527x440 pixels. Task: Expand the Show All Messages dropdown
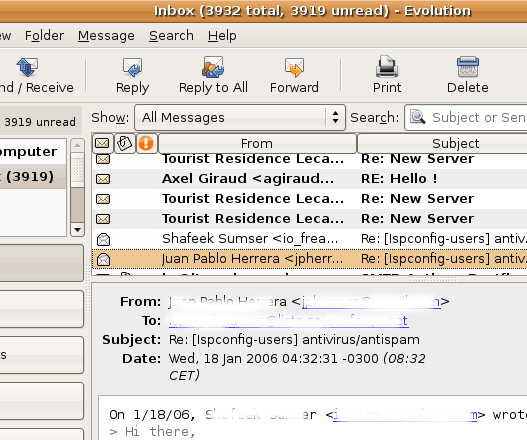click(240, 117)
